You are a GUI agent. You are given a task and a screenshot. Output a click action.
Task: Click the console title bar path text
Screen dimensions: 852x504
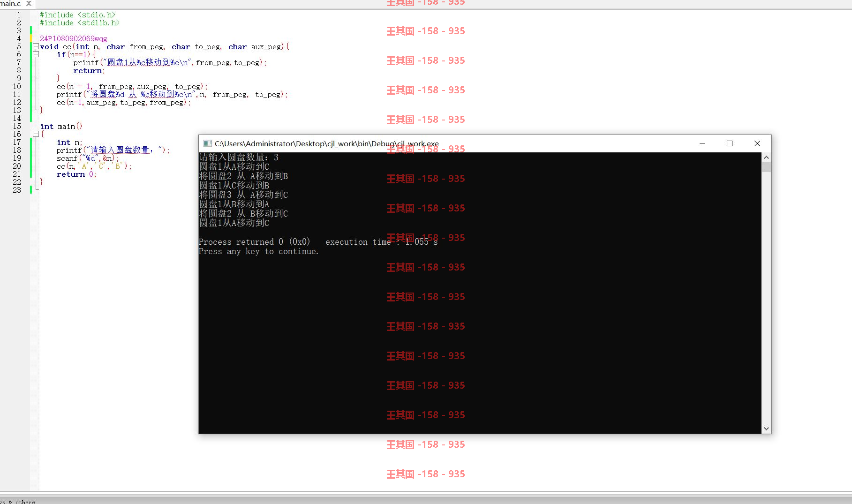[x=327, y=143]
